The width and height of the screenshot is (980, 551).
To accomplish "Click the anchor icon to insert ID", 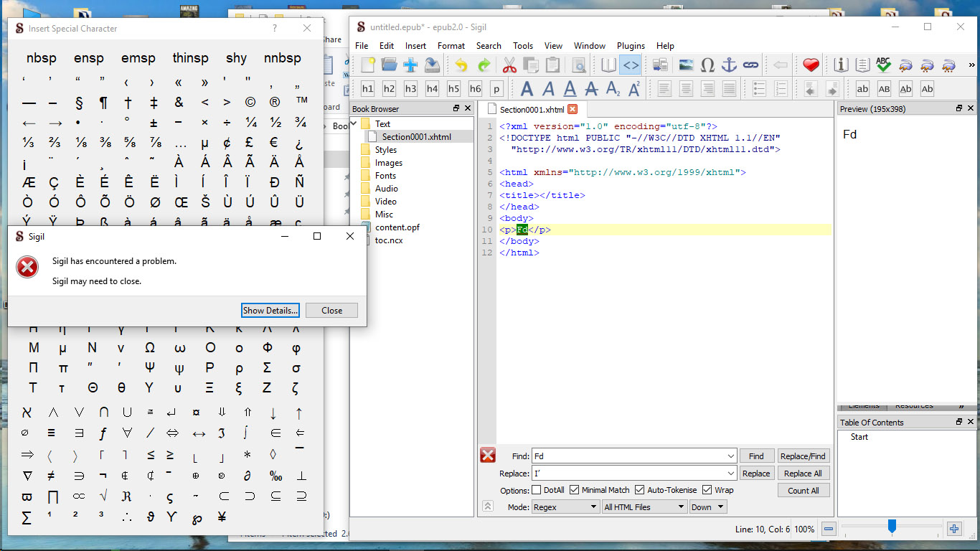I will [x=729, y=65].
